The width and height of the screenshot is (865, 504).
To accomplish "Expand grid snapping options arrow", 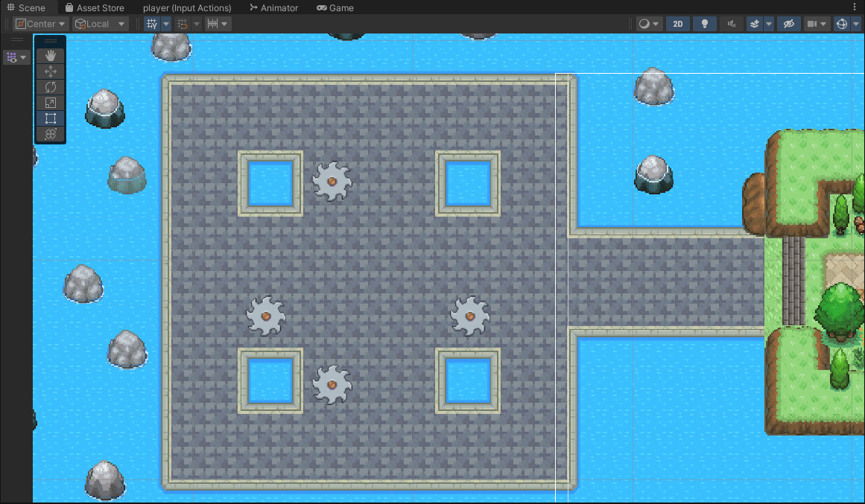I will pos(197,24).
